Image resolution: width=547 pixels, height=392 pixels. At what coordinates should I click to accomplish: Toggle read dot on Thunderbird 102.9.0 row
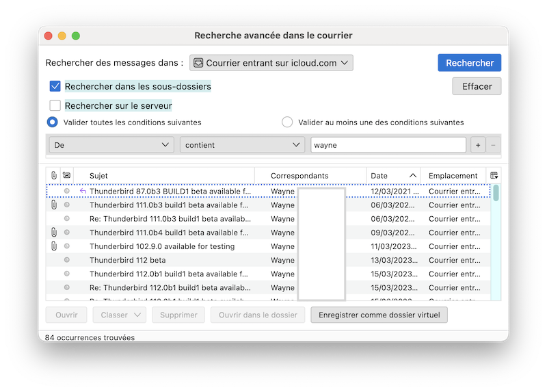point(66,246)
